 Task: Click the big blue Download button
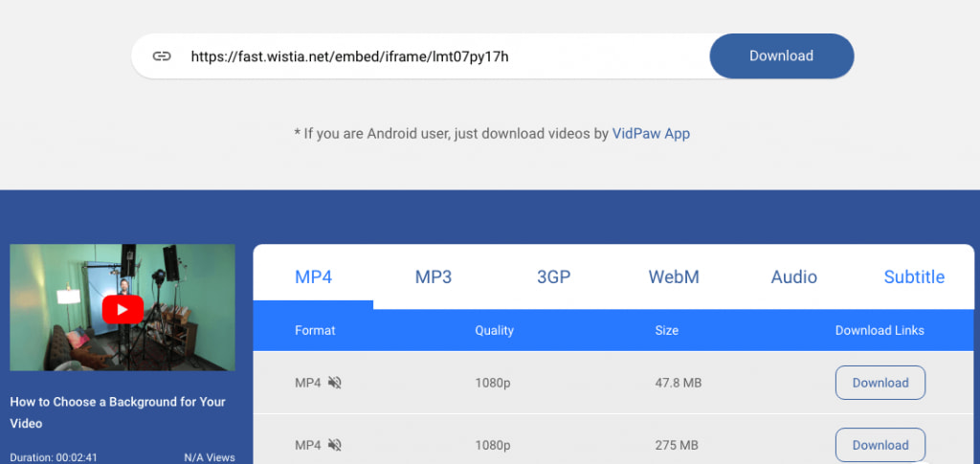(781, 56)
